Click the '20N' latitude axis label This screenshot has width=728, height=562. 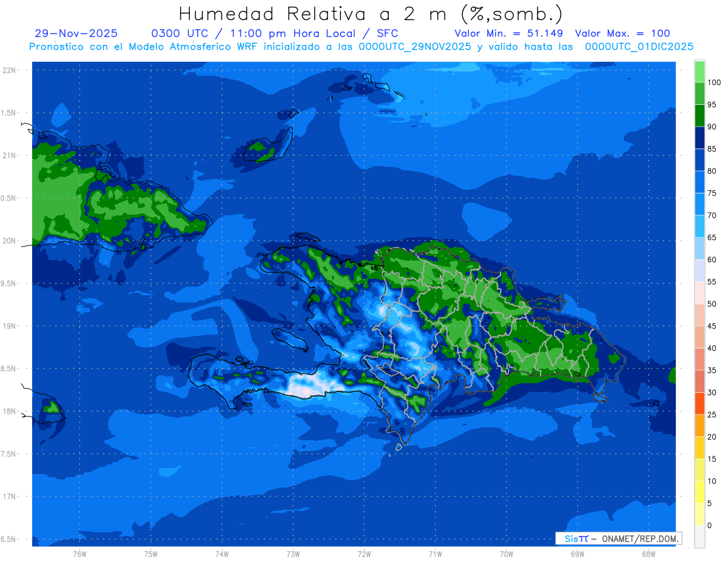click(x=10, y=241)
